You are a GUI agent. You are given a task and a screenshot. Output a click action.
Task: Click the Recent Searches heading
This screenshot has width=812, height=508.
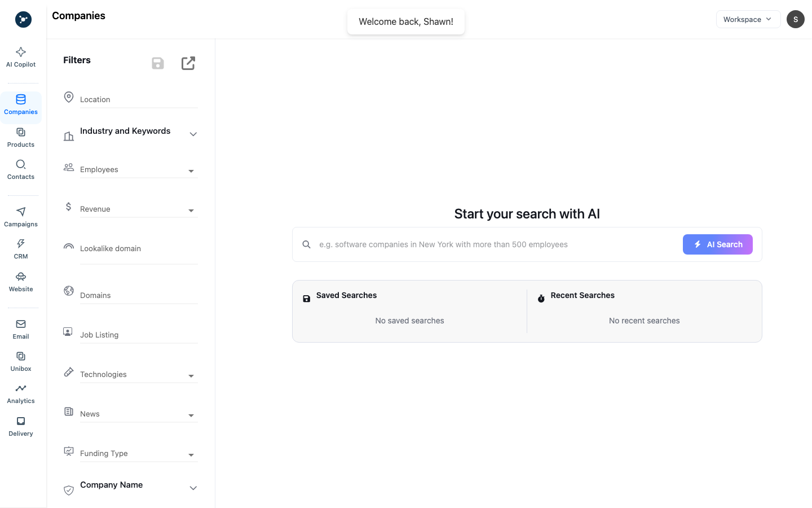pyautogui.click(x=582, y=295)
